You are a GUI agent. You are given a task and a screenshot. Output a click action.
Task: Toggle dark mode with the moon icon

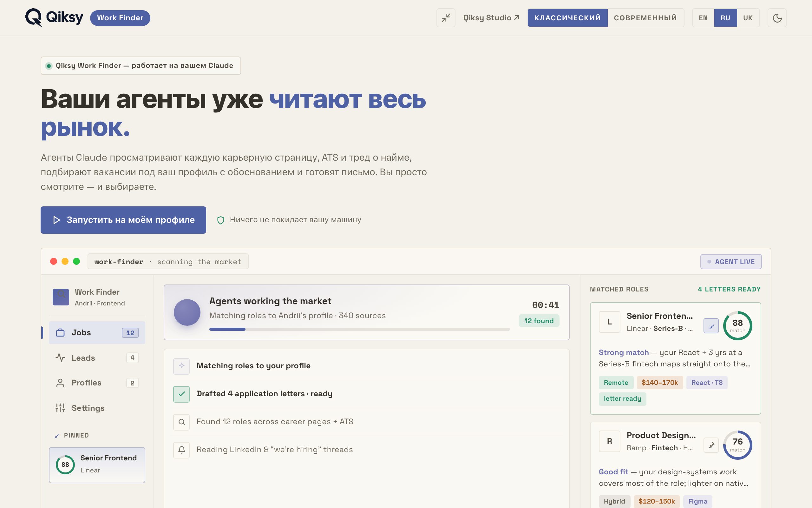777,18
